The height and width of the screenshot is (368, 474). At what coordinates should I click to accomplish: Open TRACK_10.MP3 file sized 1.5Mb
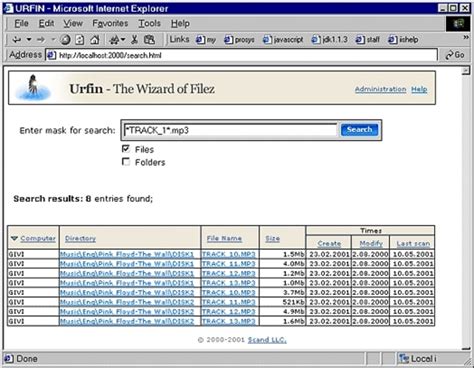pos(229,254)
